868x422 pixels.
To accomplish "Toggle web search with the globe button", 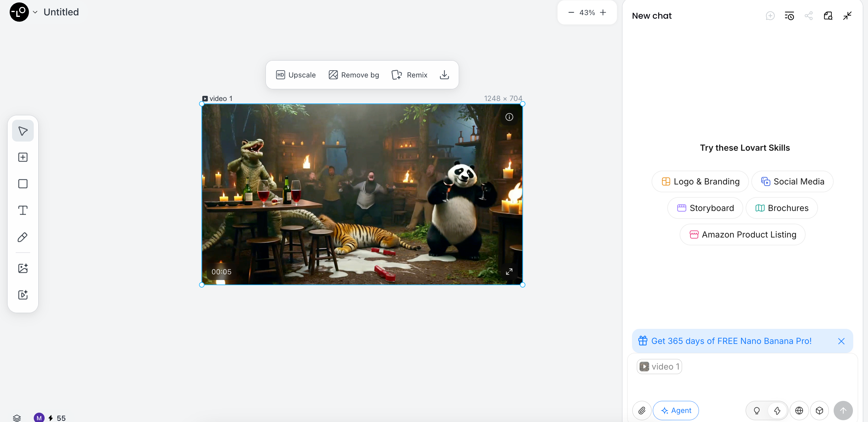I will [800, 411].
